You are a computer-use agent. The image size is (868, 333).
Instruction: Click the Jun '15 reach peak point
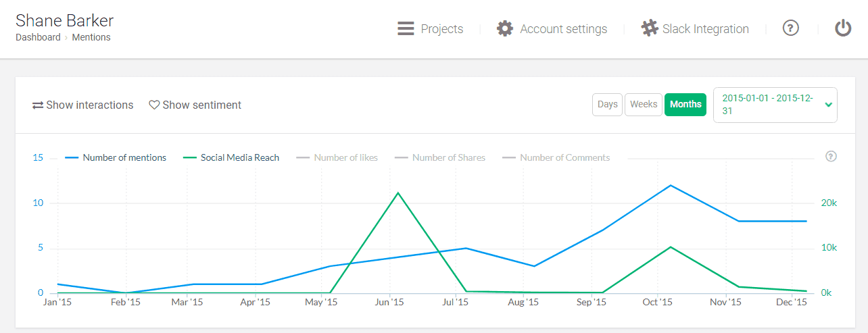(x=397, y=193)
